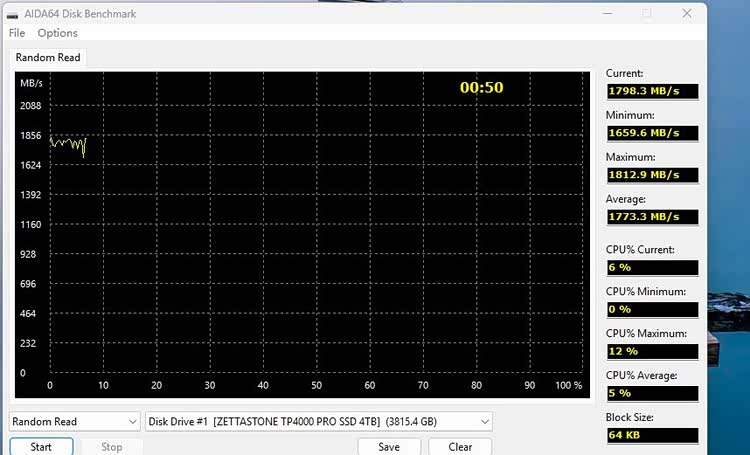Viewport: 750px width, 455px height.
Task: Open the Options menu
Action: coord(57,33)
